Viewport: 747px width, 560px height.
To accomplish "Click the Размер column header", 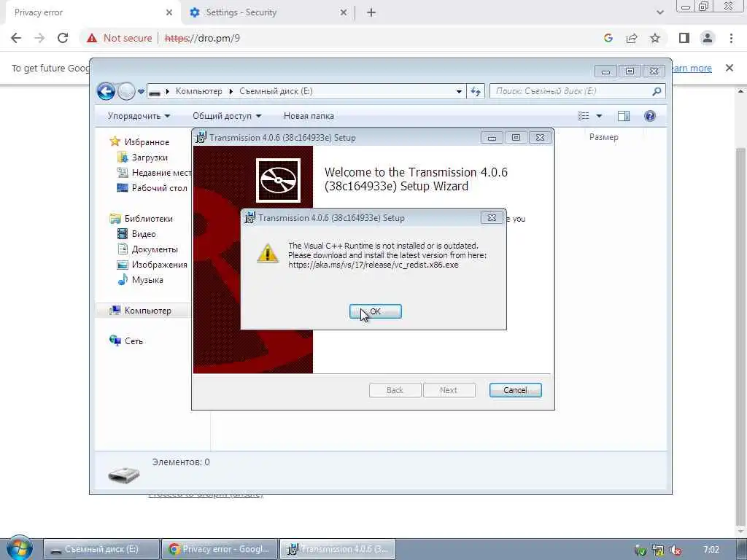I will (603, 137).
